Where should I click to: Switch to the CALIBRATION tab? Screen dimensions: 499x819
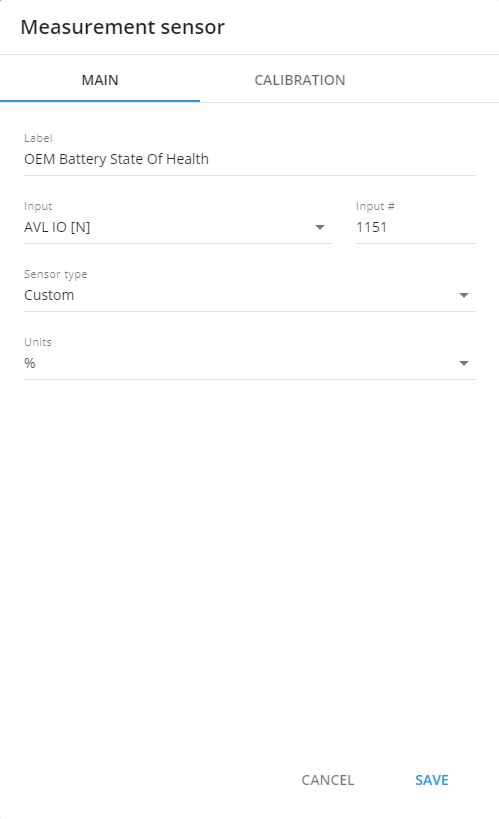299,80
